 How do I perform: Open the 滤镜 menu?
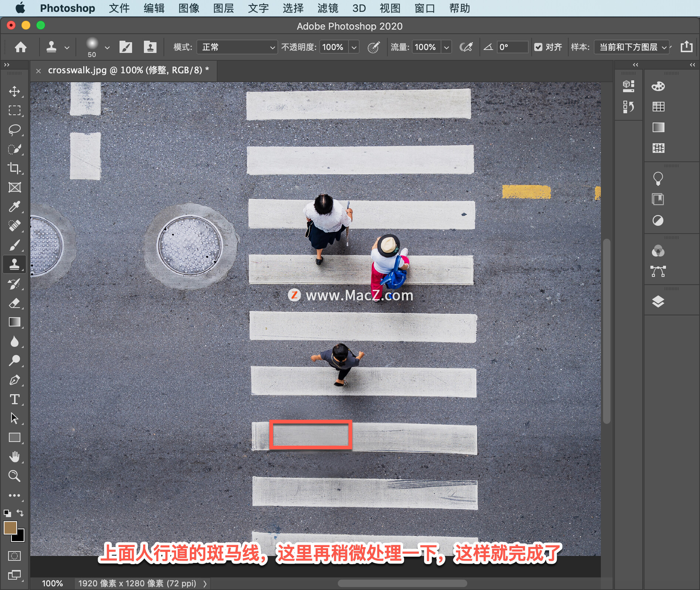pyautogui.click(x=328, y=8)
